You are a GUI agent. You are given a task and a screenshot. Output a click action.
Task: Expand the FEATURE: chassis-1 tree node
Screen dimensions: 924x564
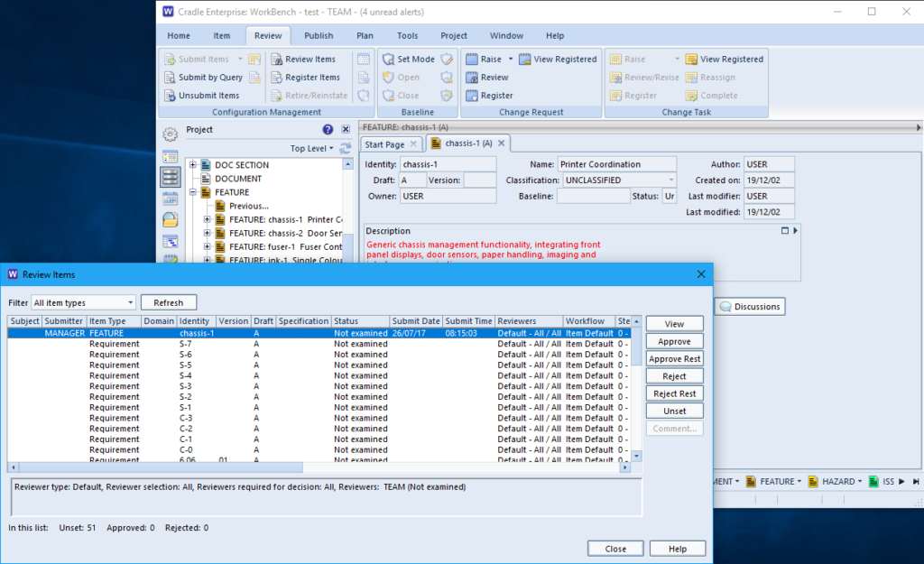207,219
